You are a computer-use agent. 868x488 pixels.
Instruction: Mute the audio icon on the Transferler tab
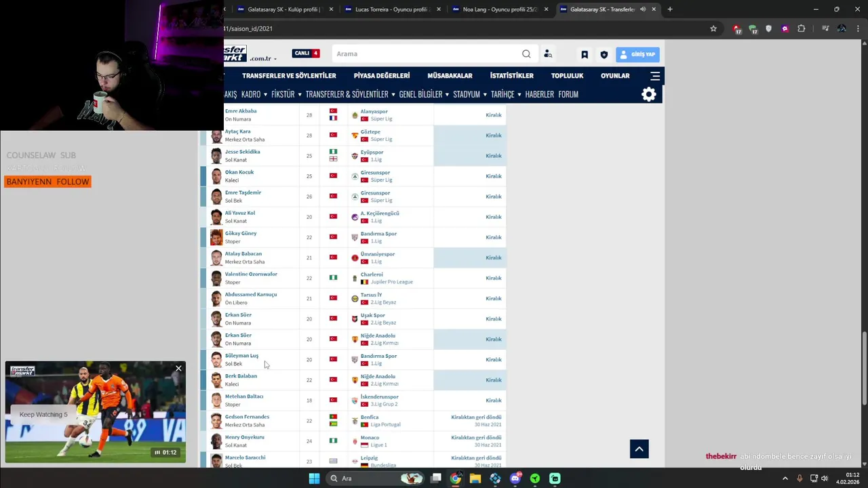643,9
